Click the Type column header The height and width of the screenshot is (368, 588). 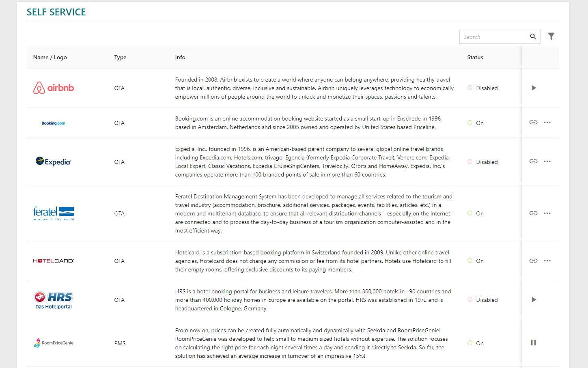pos(120,57)
